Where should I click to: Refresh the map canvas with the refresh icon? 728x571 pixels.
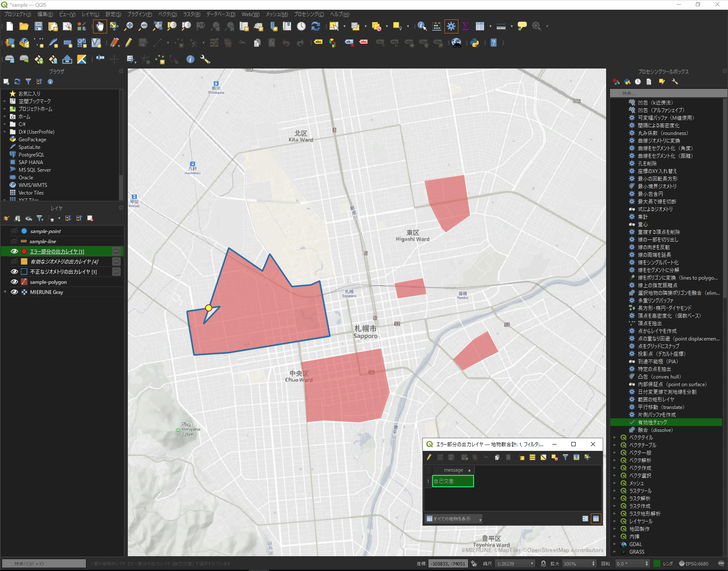point(316,26)
